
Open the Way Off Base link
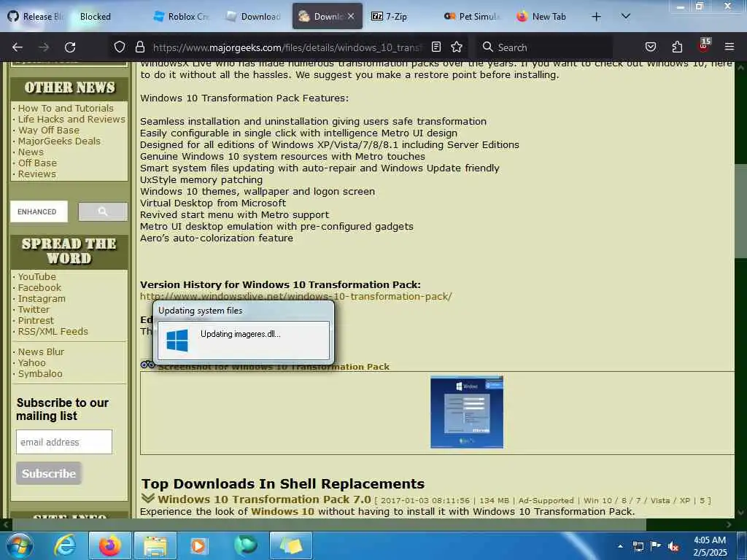[49, 130]
